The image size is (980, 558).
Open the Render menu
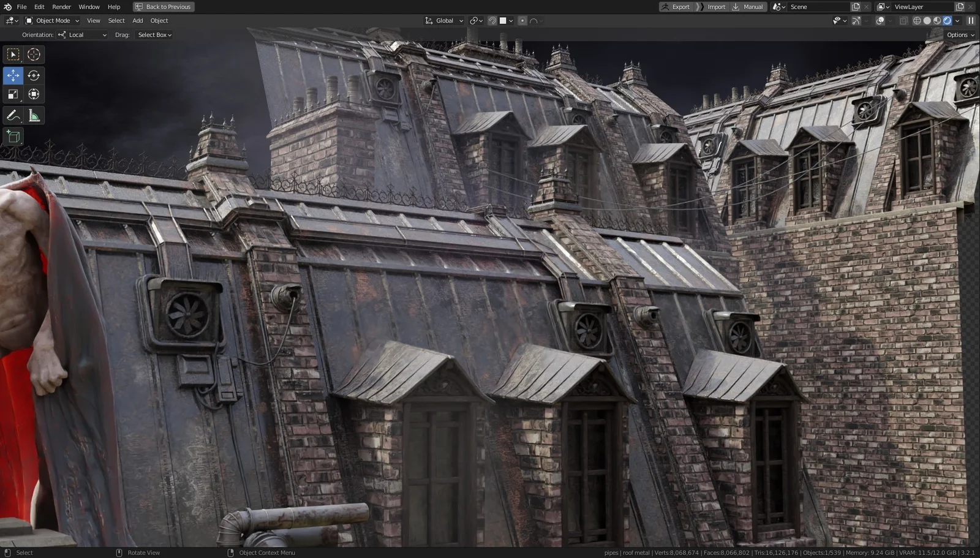coord(61,7)
